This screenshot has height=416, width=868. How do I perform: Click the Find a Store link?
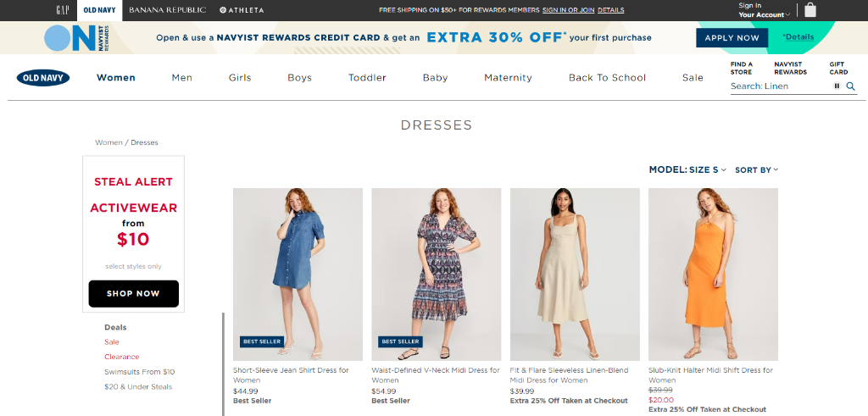click(741, 68)
